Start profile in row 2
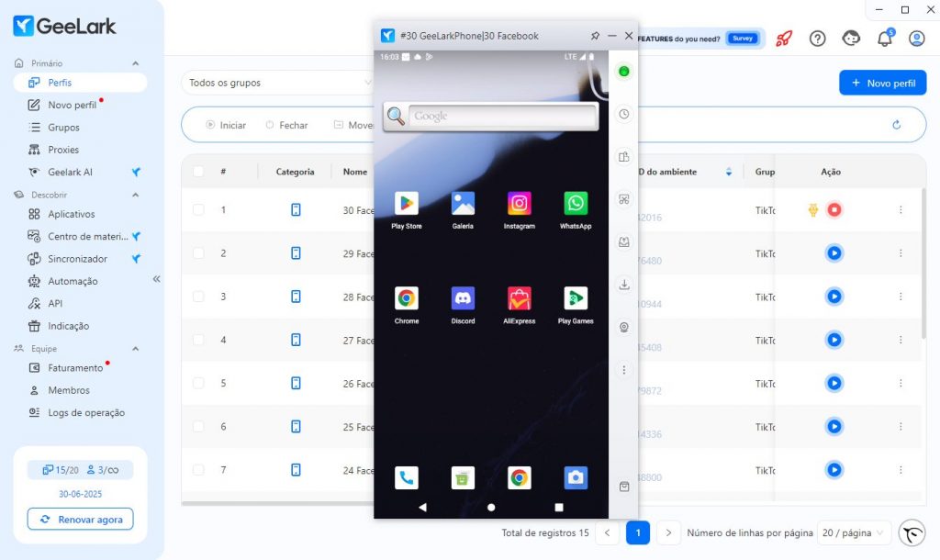The width and height of the screenshot is (940, 560). [834, 253]
